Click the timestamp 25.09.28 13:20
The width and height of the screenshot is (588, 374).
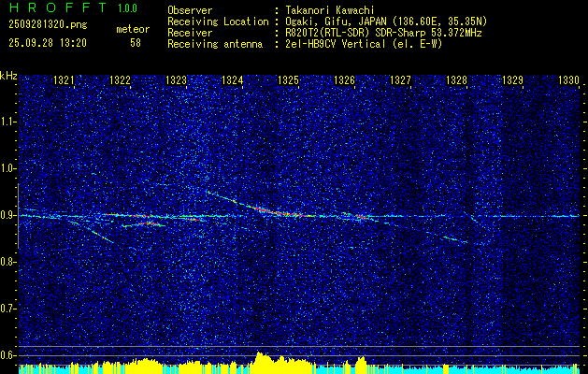(x=48, y=43)
